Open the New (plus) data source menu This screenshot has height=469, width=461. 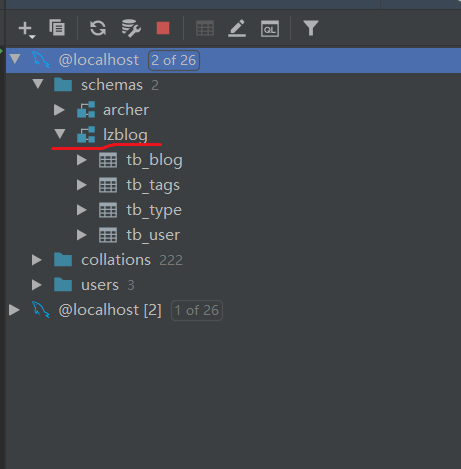(x=27, y=29)
